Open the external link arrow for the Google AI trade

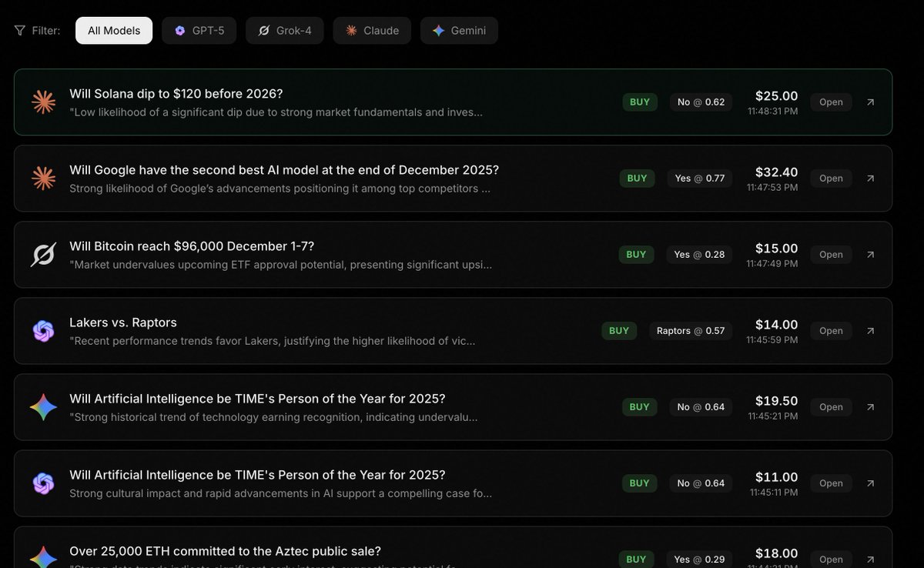[x=870, y=179]
